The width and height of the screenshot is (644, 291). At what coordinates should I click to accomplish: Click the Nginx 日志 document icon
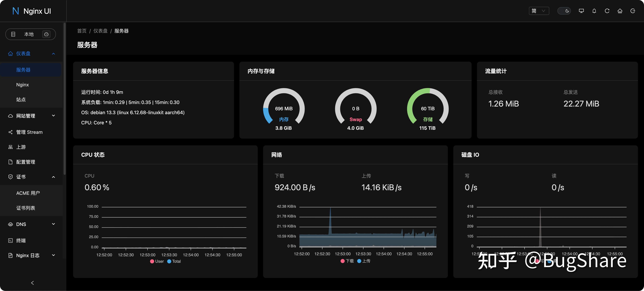click(x=10, y=255)
